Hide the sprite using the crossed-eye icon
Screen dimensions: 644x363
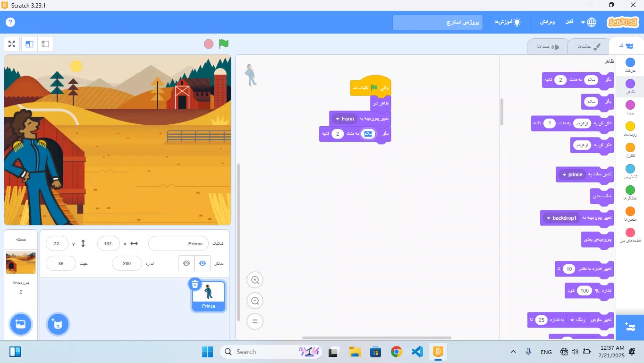(x=186, y=263)
